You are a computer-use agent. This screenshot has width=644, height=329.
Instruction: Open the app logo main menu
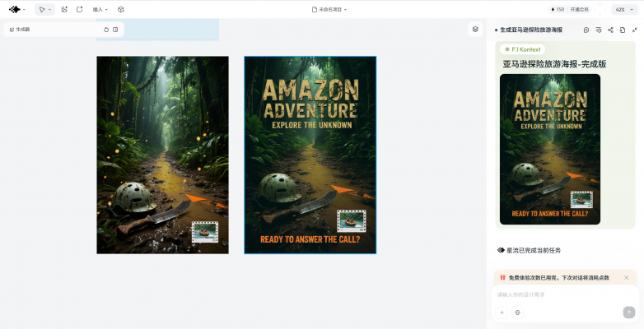pyautogui.click(x=16, y=9)
